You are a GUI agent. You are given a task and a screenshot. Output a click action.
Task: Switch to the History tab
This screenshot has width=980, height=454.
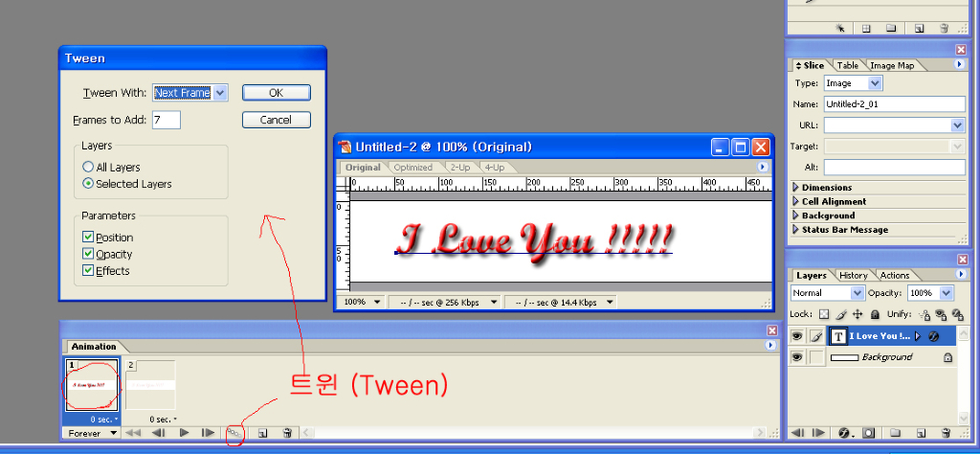(853, 275)
